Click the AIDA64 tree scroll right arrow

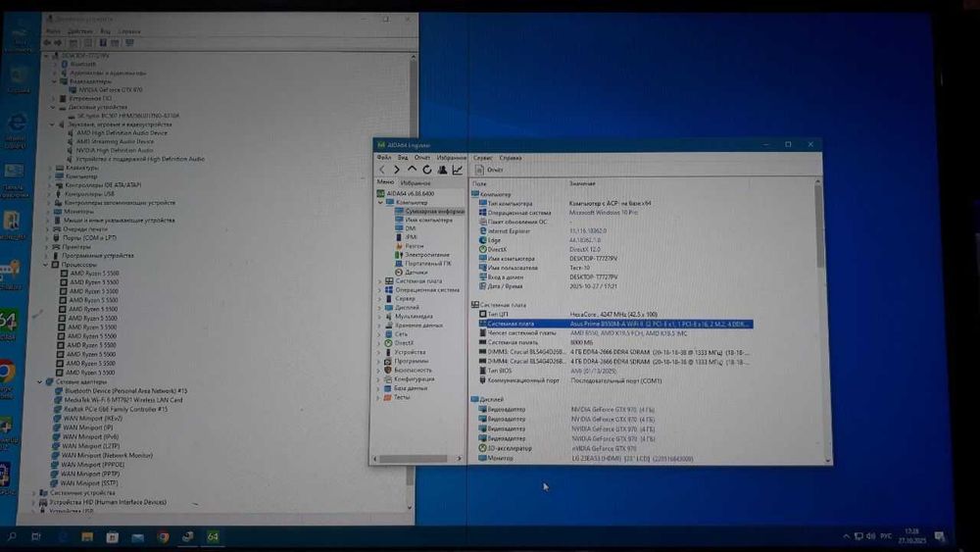point(460,458)
